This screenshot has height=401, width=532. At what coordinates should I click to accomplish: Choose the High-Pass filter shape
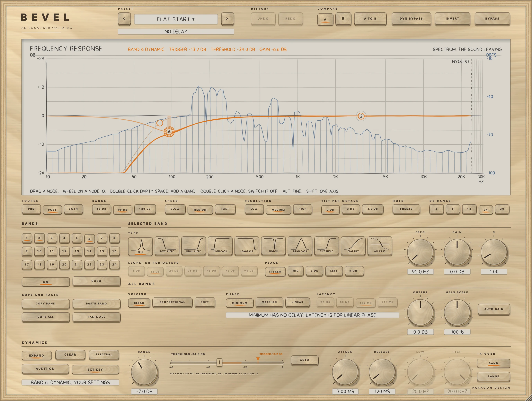[220, 246]
